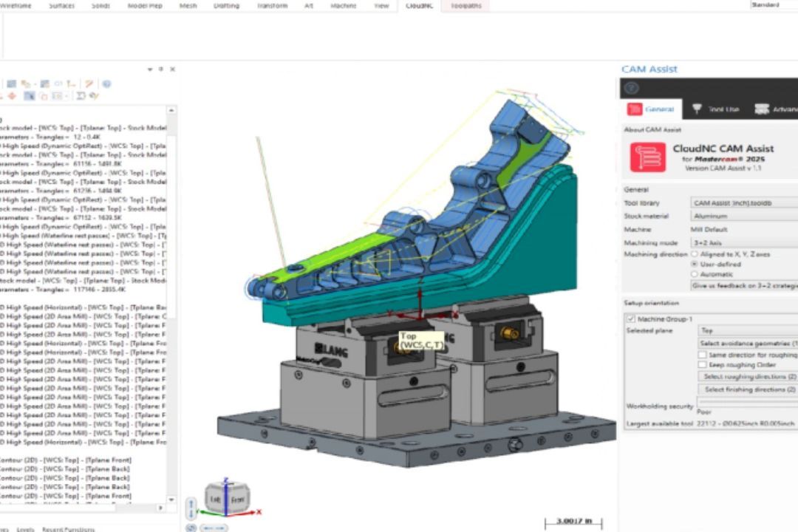Screen dimensions: 798x532
Task: Click Select roughing directions (2) button
Action: (x=748, y=377)
